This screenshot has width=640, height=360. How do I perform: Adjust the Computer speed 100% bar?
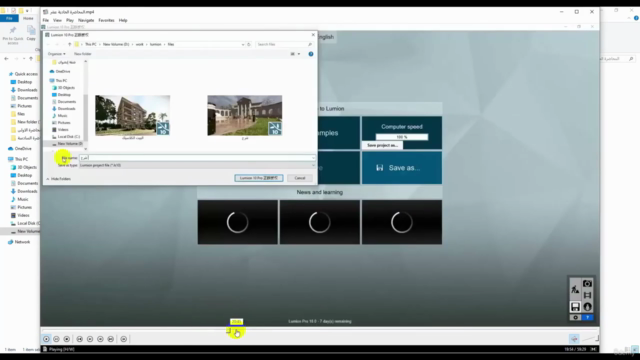402,137
